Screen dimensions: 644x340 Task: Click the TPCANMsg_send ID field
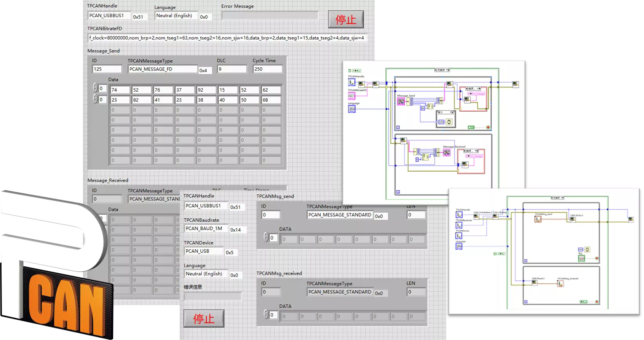click(270, 215)
